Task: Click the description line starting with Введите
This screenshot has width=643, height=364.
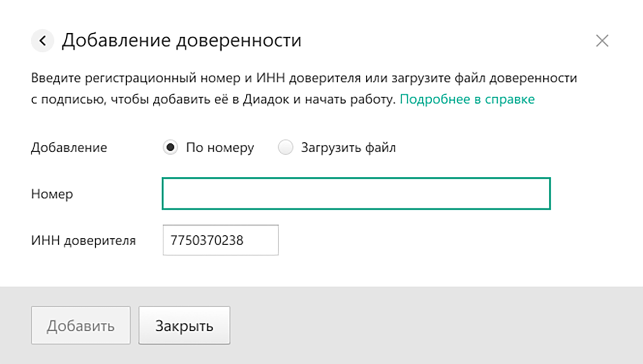Action: (x=304, y=78)
